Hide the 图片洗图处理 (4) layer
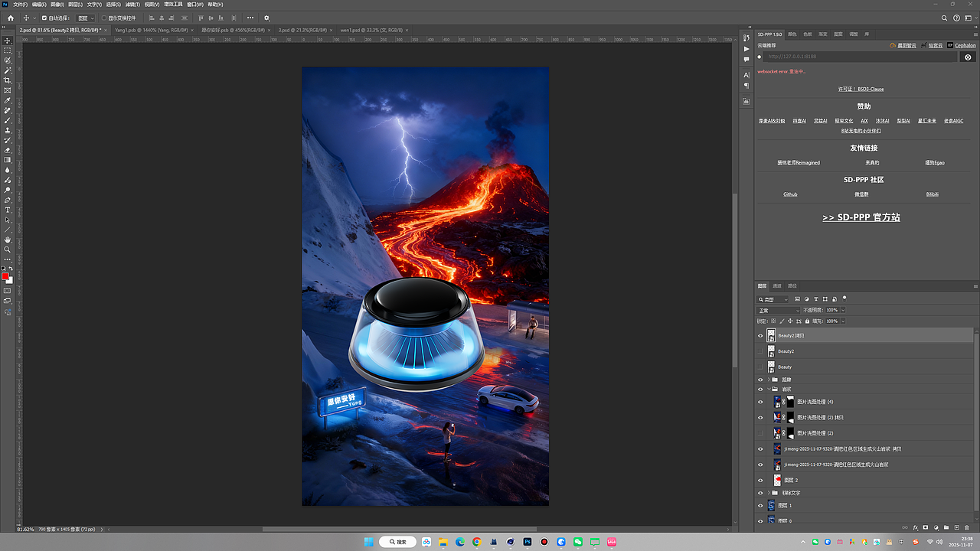 tap(760, 401)
